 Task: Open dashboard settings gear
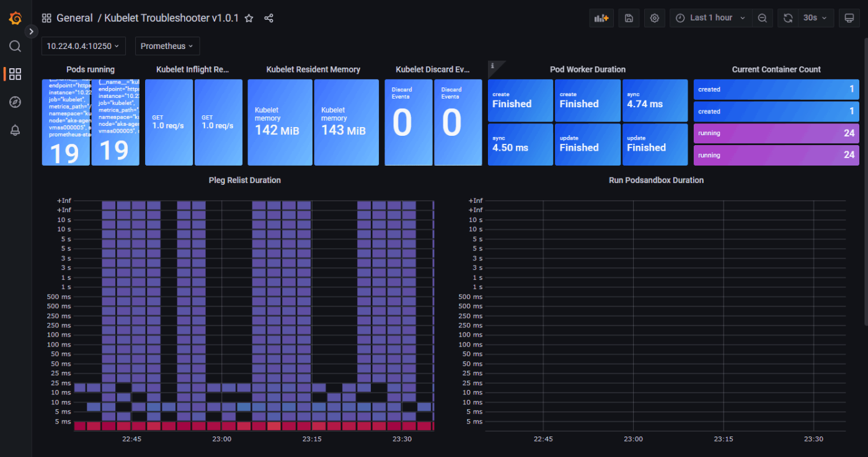coord(654,18)
